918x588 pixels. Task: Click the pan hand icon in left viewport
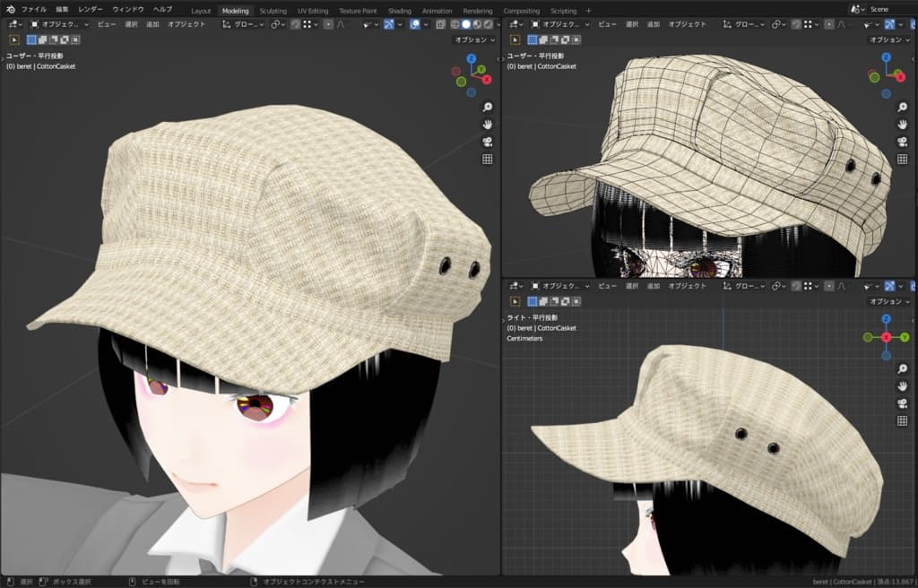tap(488, 125)
